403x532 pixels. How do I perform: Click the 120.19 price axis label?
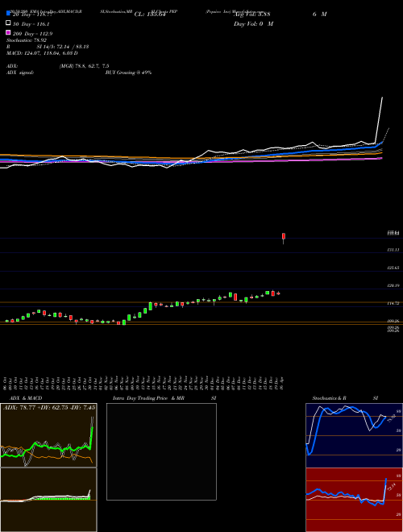point(393,285)
